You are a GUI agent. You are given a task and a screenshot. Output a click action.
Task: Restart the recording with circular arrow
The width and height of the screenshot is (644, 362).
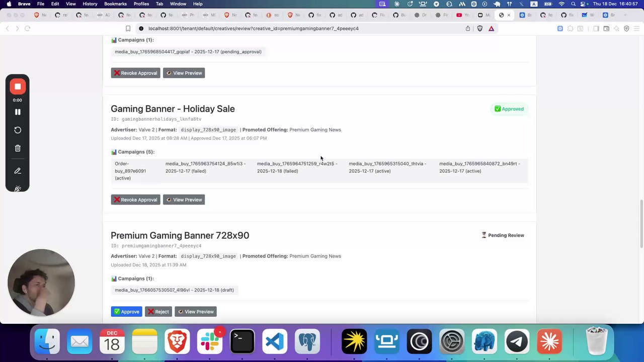point(18,130)
